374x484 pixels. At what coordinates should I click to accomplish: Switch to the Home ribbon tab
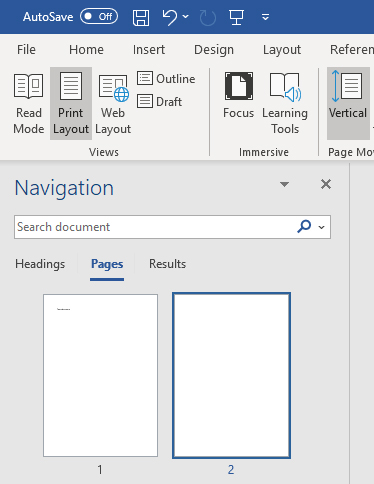[86, 50]
